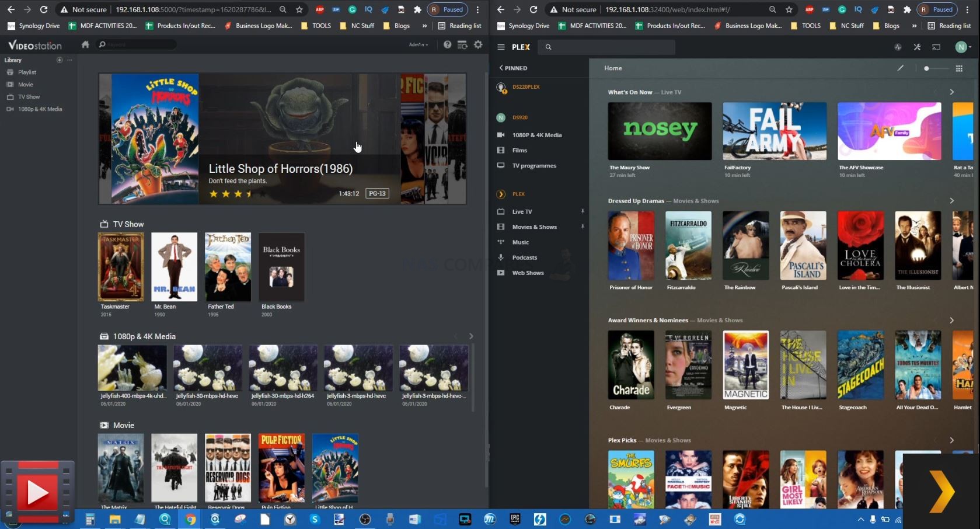
Task: Reload the Plex browser tab
Action: pos(533,9)
